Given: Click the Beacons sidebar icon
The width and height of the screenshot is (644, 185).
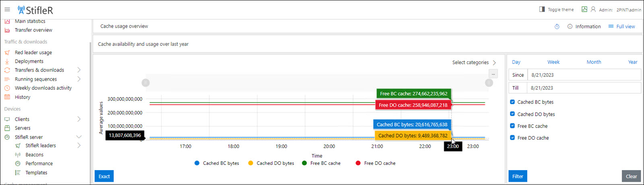Looking at the screenshot, I should pyautogui.click(x=18, y=155).
